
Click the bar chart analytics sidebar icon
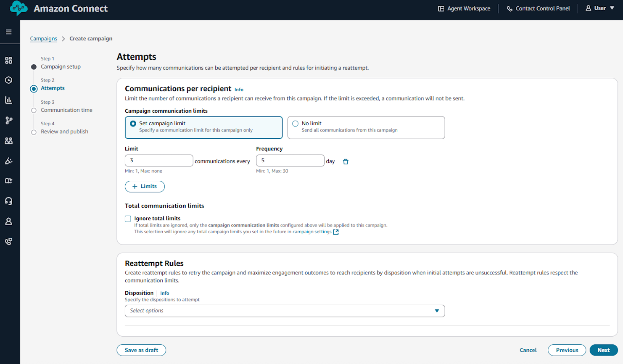coord(8,100)
